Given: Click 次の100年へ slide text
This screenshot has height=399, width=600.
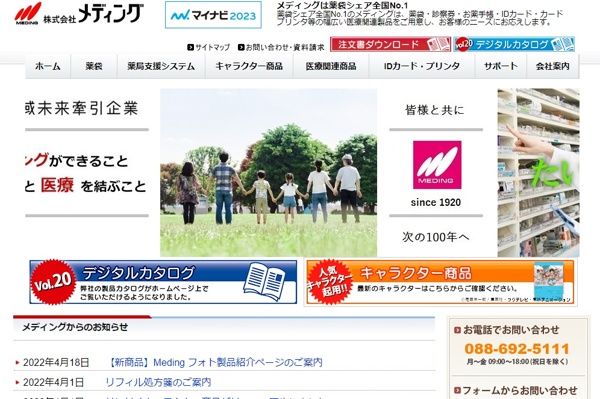Looking at the screenshot, I should tap(436, 237).
